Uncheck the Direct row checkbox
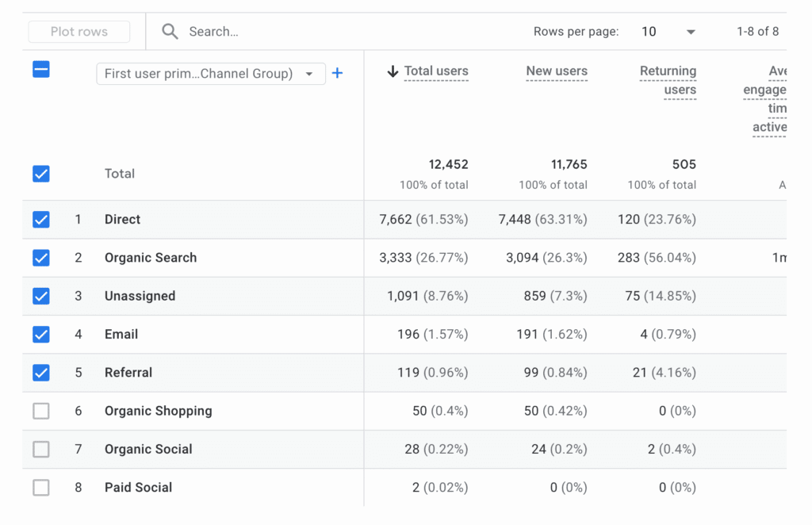Screen dimensions: 812x525 (x=41, y=220)
